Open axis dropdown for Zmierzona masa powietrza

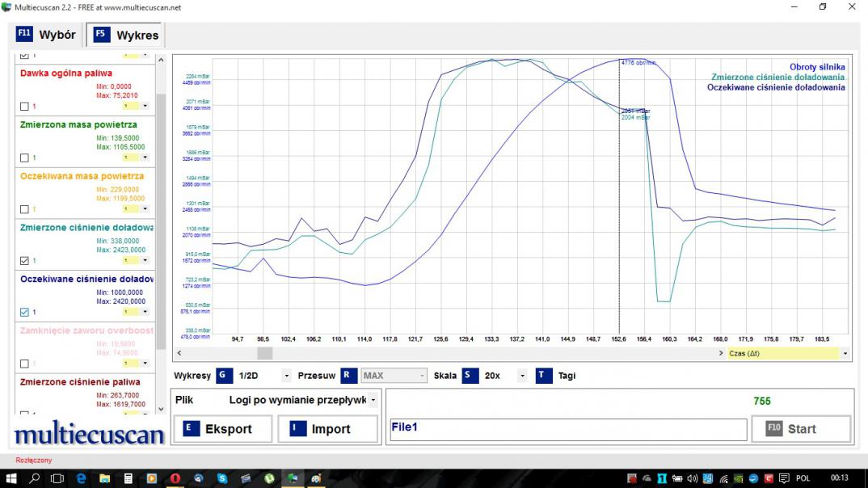click(145, 157)
